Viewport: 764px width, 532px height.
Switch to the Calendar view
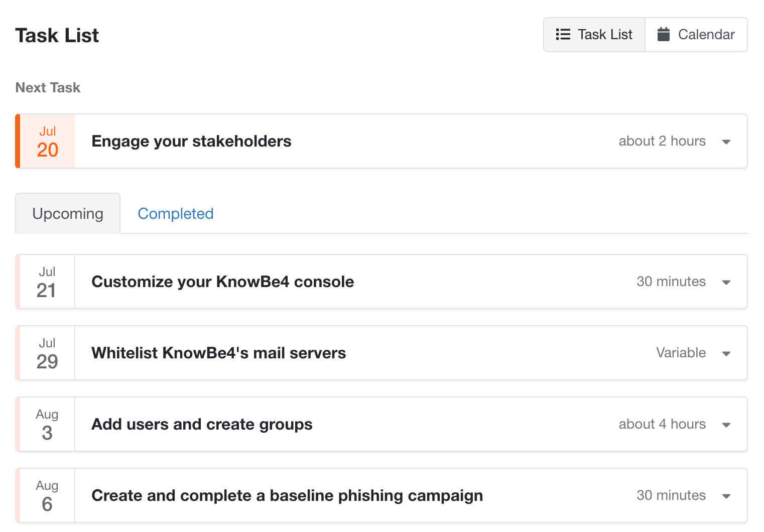pos(696,35)
